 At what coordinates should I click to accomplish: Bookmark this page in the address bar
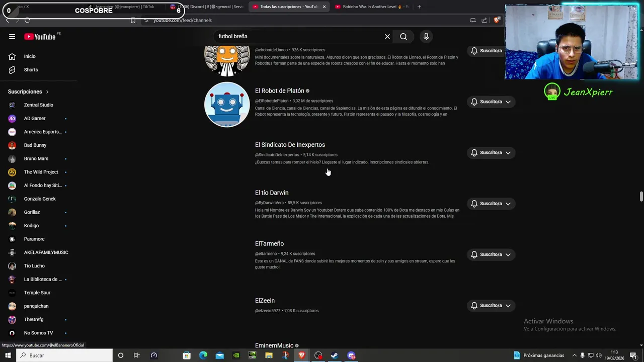(x=133, y=20)
